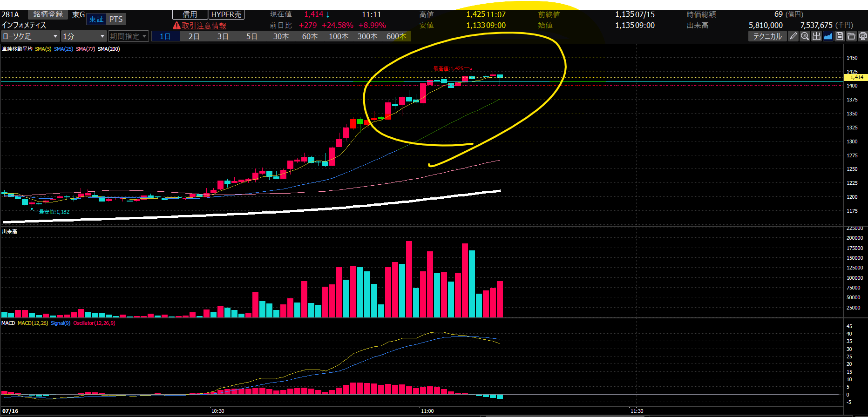Select the 30本 bars tab
Screen dimensions: 868x417
pos(281,36)
